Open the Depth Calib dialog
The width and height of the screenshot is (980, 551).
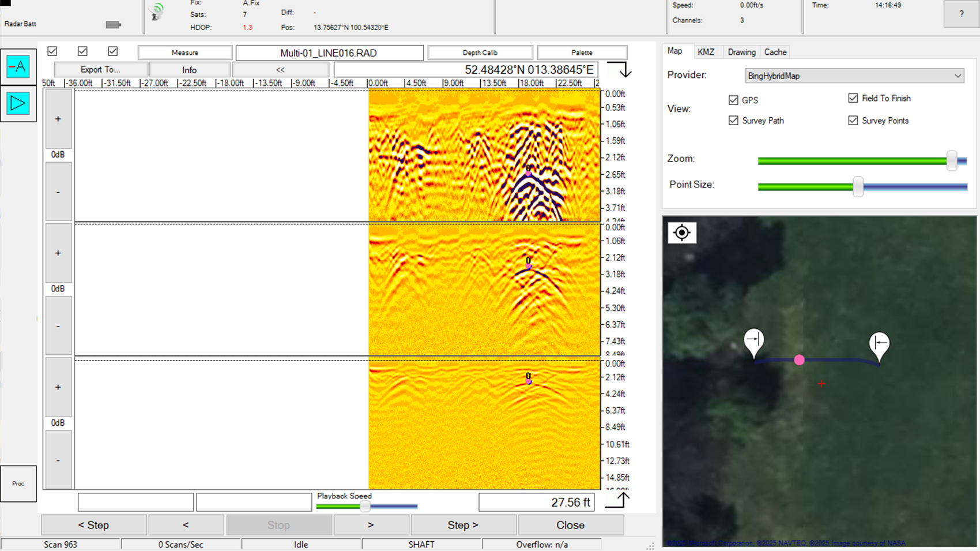point(480,52)
